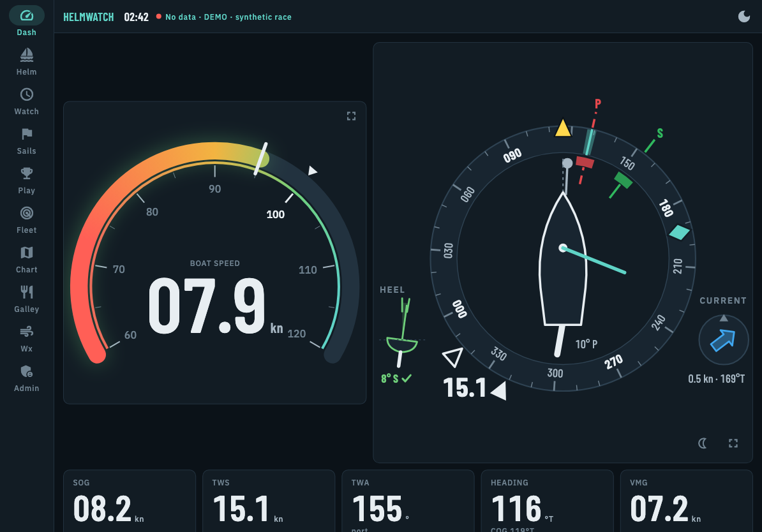Expand boat speed gauge fullscreen
The width and height of the screenshot is (762, 532).
[x=352, y=116]
